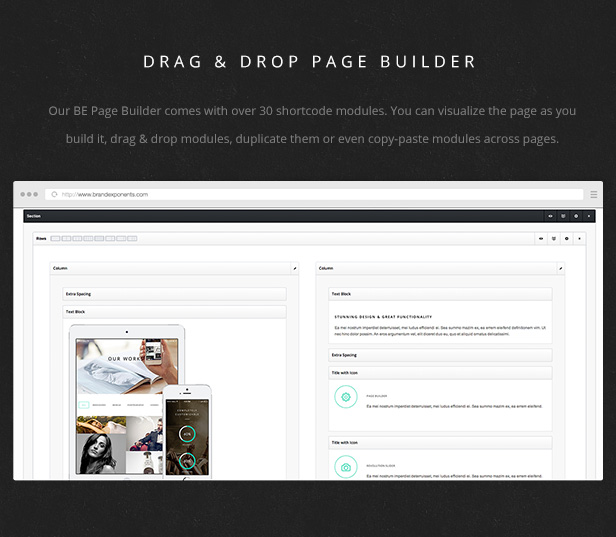Click the round gear icon in the Rows bar
Viewport: 616px width, 537px height.
(566, 238)
